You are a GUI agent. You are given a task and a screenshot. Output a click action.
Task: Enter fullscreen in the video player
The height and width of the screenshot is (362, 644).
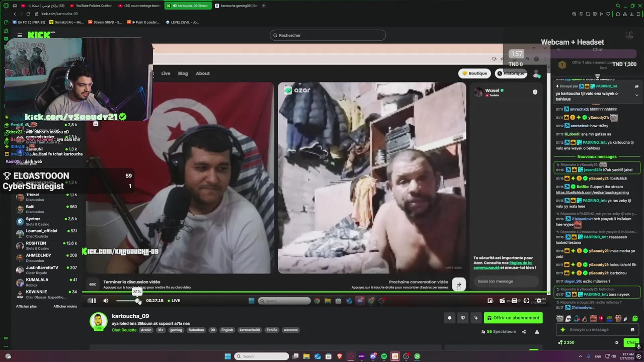point(526,301)
